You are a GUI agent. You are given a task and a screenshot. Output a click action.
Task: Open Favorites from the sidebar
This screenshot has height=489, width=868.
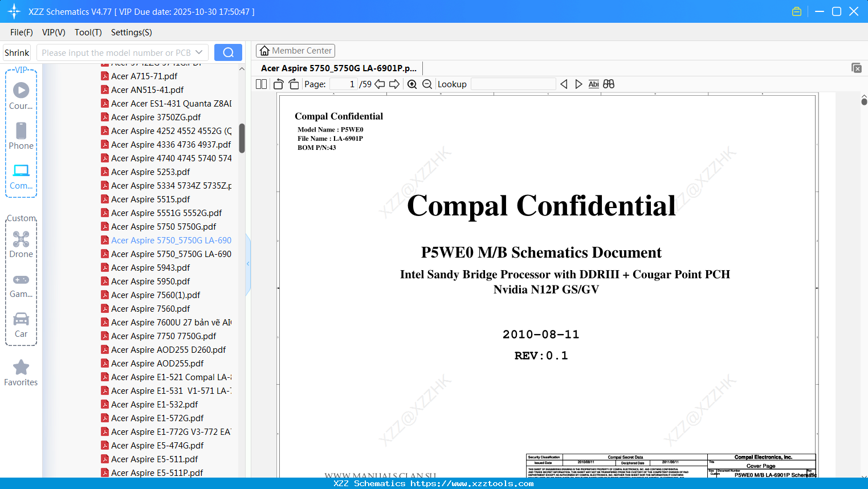(x=21, y=373)
